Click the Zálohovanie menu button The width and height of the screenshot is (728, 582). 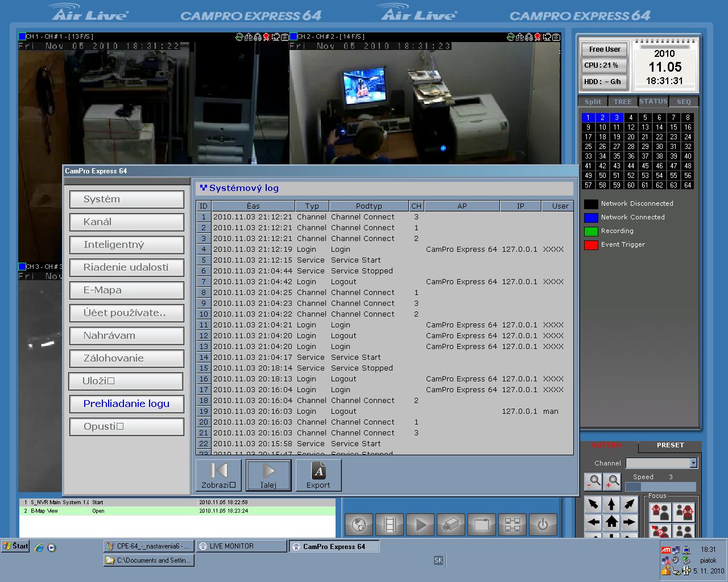click(126, 359)
